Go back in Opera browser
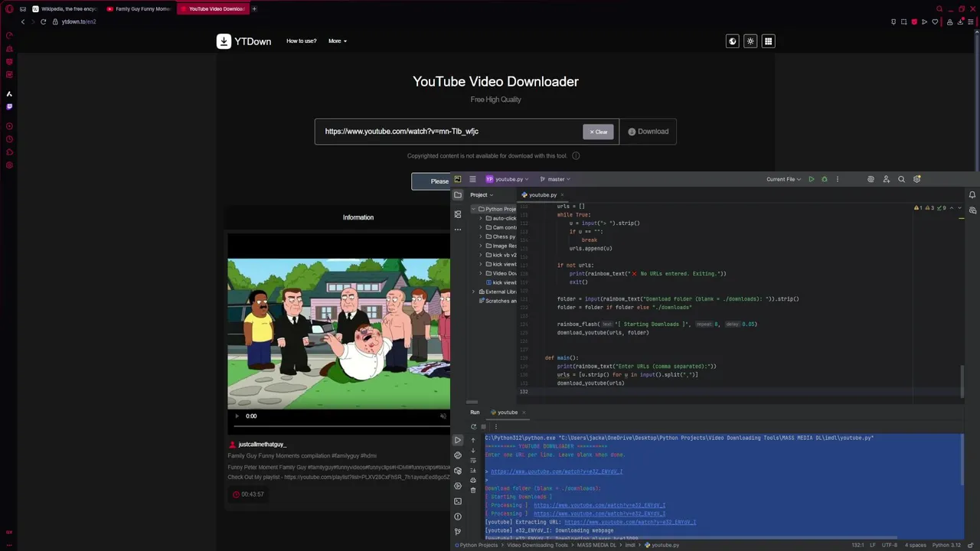This screenshot has width=980, height=551. click(x=23, y=21)
